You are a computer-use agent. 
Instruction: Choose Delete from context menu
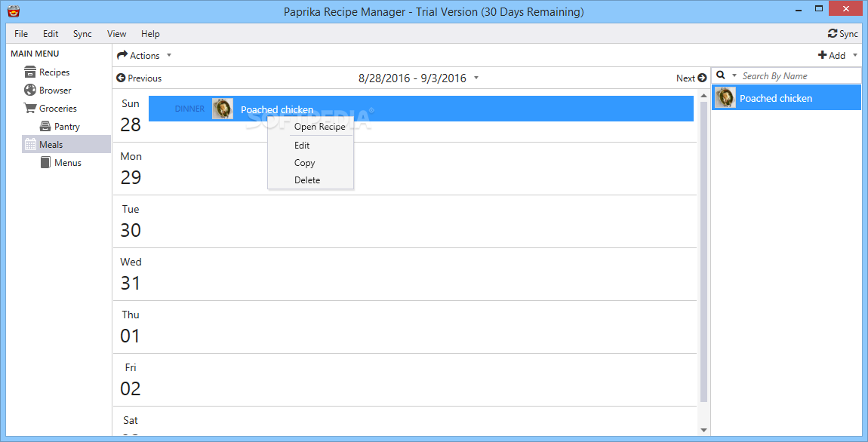tap(310, 180)
